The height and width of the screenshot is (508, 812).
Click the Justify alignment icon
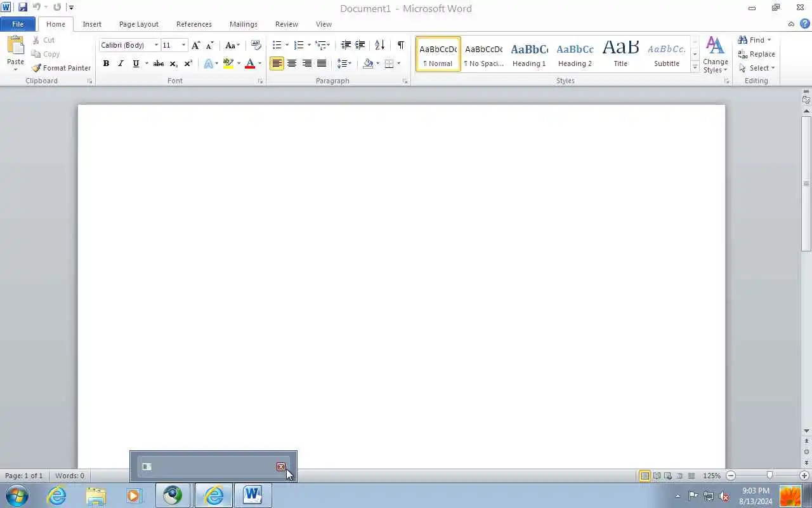(322, 63)
